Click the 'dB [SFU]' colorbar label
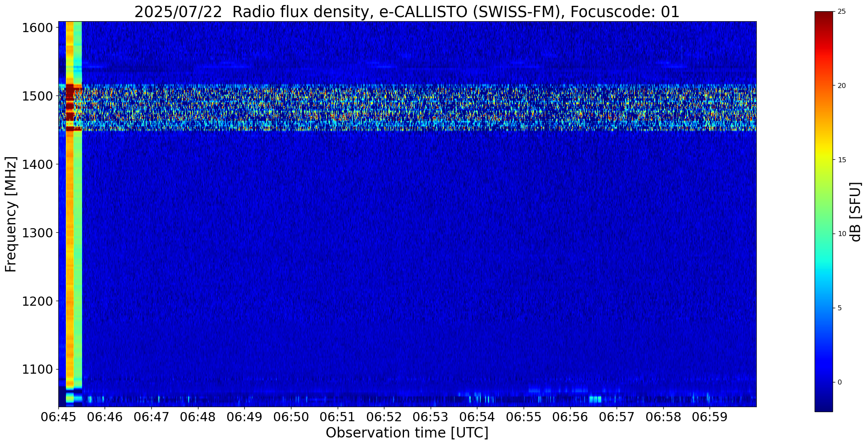 click(x=855, y=212)
